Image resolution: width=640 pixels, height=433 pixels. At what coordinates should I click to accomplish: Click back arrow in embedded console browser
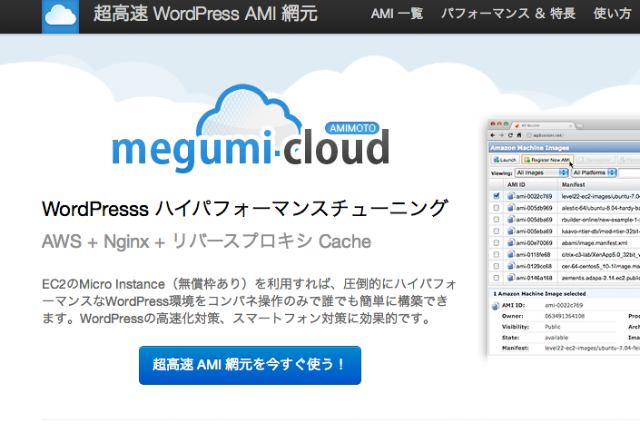coord(493,135)
